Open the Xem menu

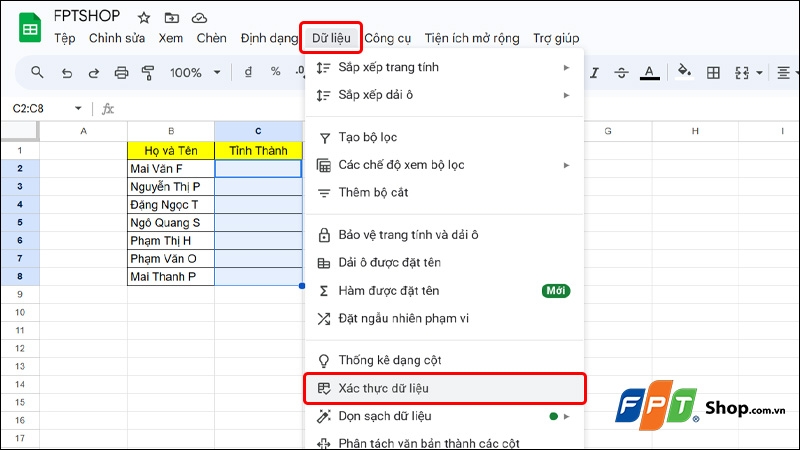tap(170, 38)
